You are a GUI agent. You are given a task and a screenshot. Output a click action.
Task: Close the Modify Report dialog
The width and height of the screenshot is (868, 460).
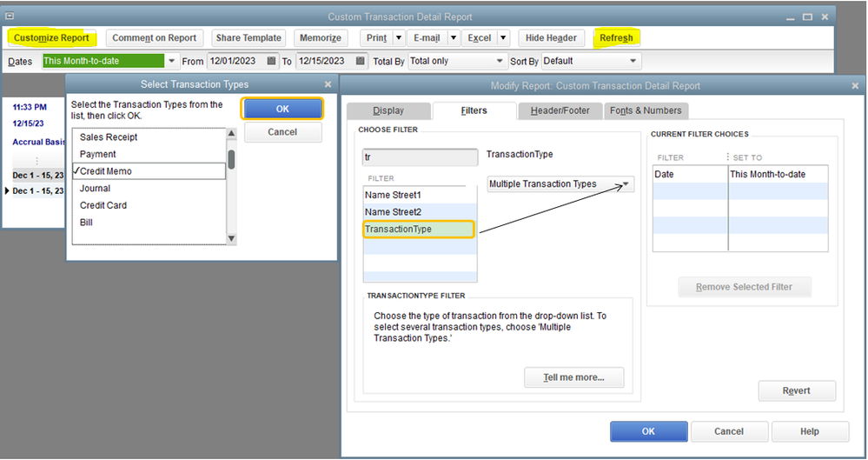click(855, 86)
